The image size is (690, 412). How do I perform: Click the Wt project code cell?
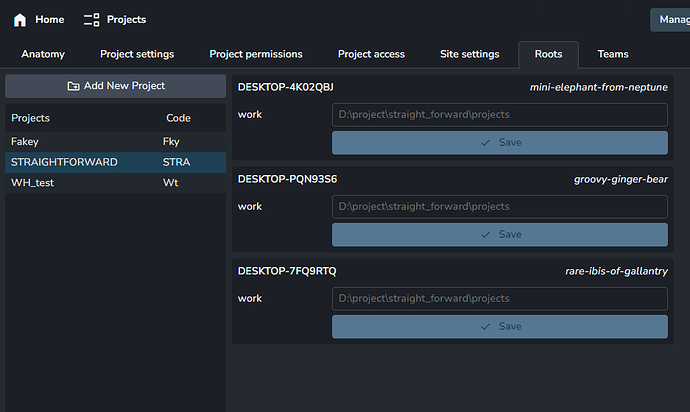coord(171,183)
